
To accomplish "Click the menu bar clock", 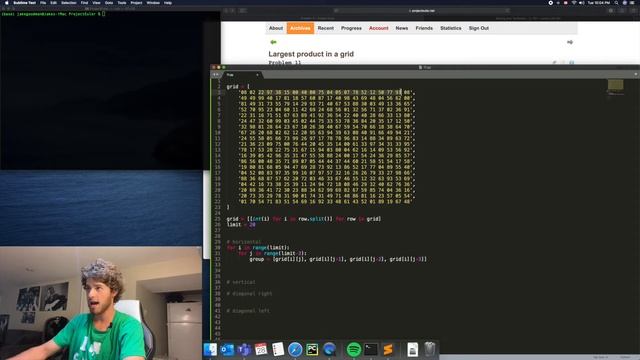I will click(x=599, y=3).
